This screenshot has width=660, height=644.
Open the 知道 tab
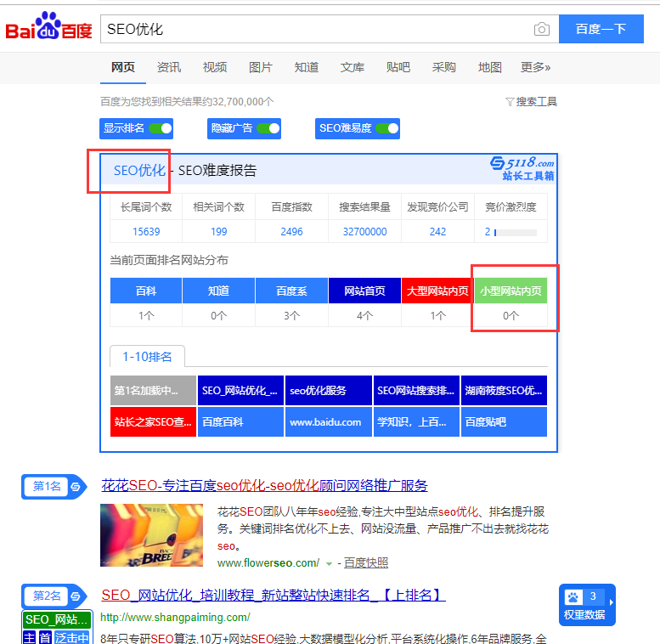307,67
